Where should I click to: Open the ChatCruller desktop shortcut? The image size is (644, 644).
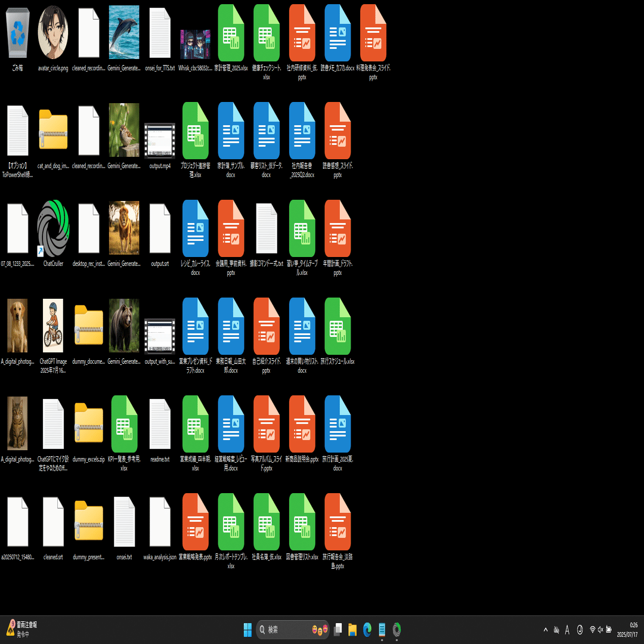(x=53, y=228)
